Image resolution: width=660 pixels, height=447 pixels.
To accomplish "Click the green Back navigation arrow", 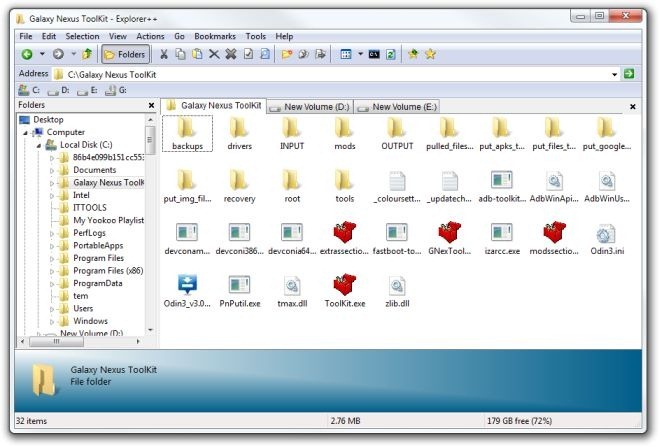I will 27,54.
